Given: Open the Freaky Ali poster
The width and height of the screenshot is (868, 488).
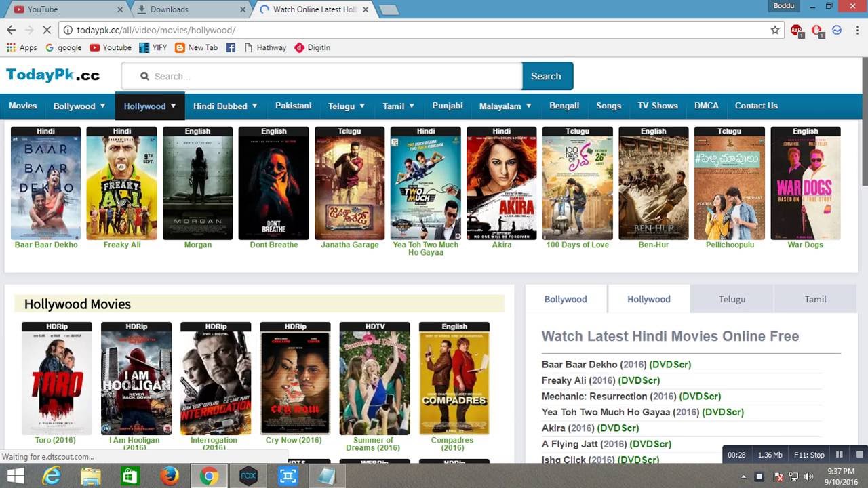Looking at the screenshot, I should coord(121,183).
